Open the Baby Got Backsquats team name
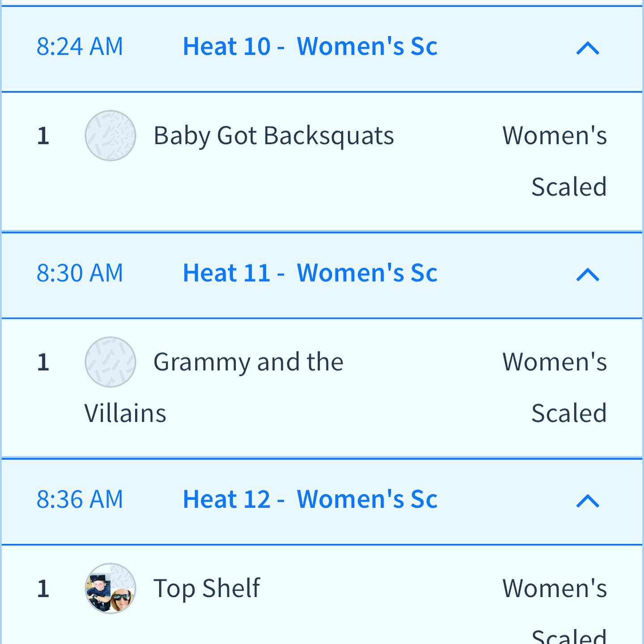This screenshot has height=644, width=644. 274,136
